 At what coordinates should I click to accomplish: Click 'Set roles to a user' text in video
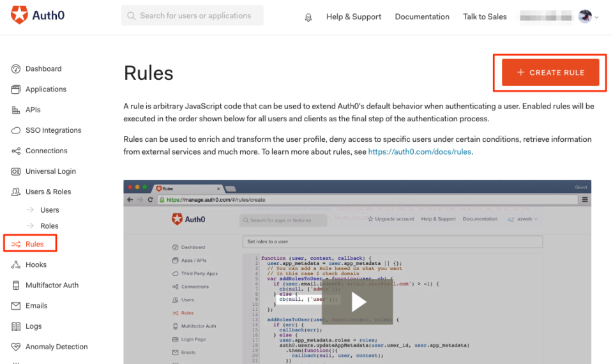(x=268, y=241)
